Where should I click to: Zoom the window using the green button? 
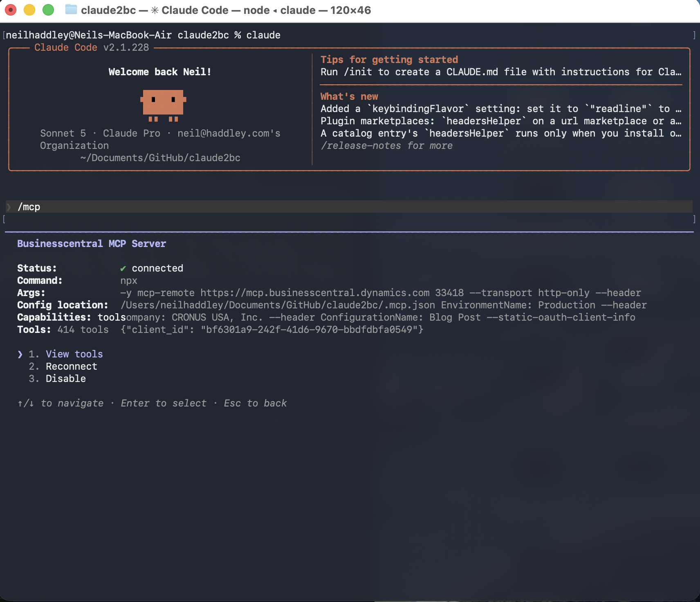click(48, 10)
